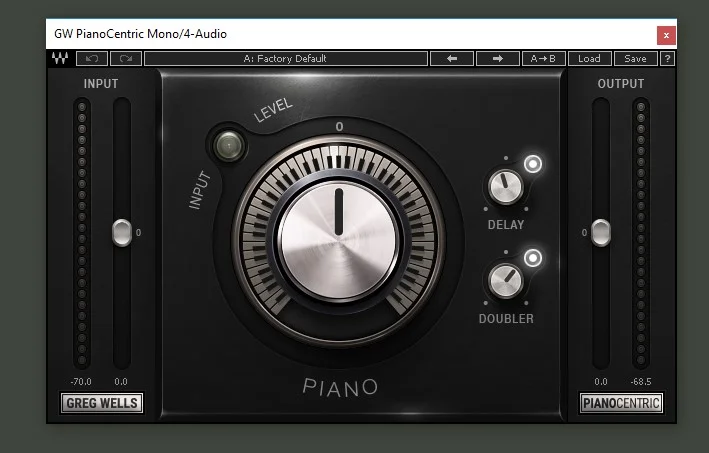Toggle the Delay on/off button

coord(533,164)
